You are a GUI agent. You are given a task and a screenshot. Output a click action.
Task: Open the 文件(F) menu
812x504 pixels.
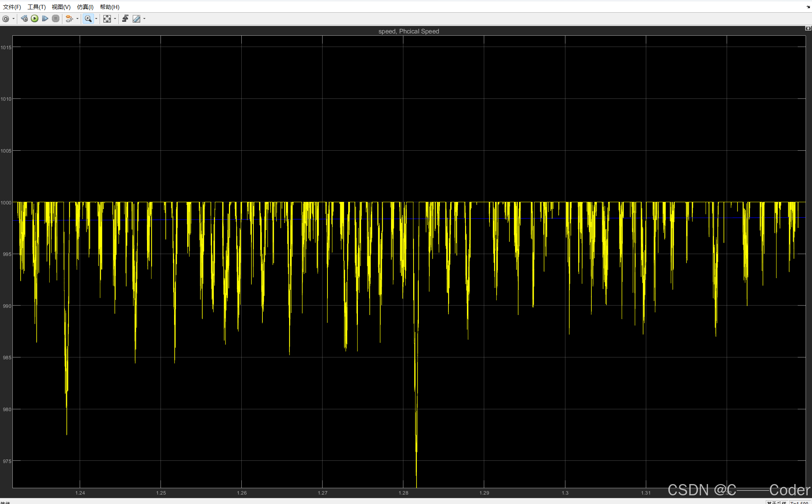[12, 7]
